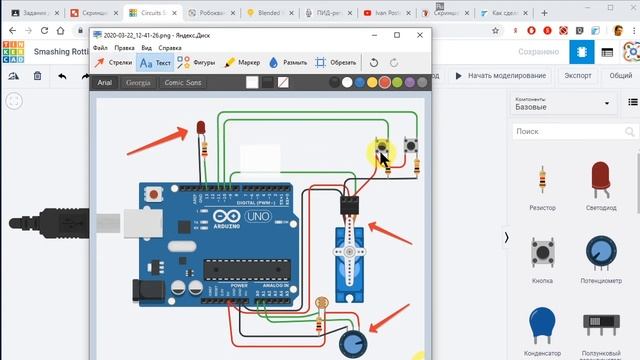Choose the Фигуры shapes tool

pos(196,62)
